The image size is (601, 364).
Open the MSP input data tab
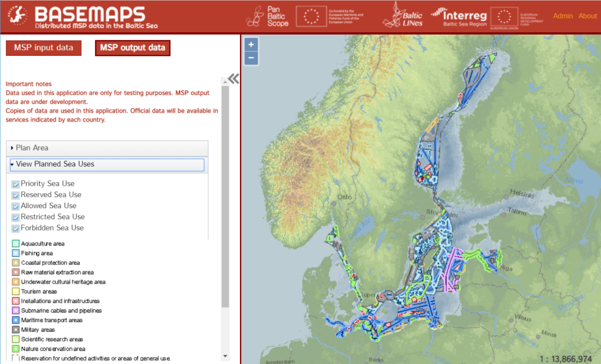[x=43, y=48]
